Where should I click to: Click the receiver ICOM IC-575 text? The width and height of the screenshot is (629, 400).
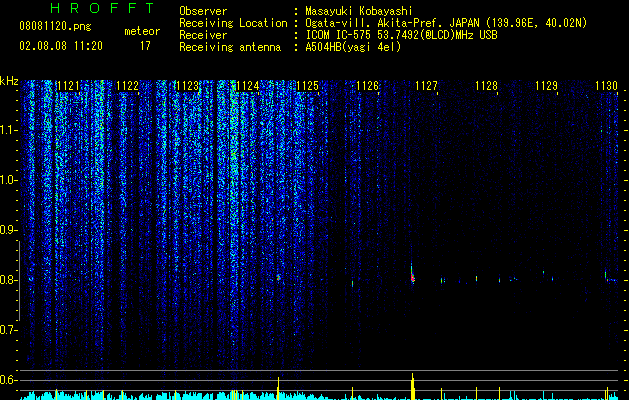click(x=401, y=35)
